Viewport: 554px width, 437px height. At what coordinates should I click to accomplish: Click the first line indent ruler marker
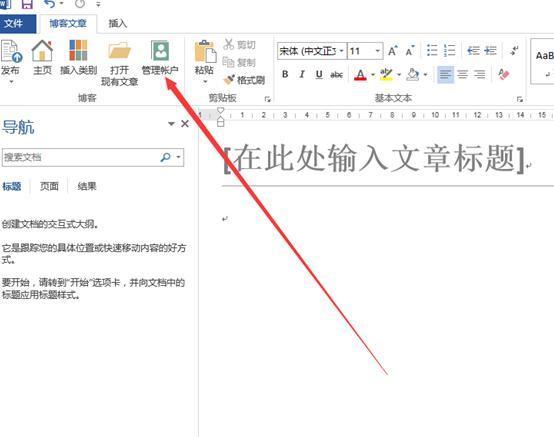[220, 111]
